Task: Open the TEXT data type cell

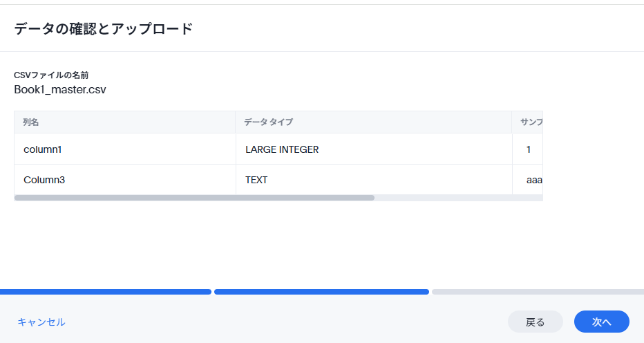Action: click(x=374, y=180)
